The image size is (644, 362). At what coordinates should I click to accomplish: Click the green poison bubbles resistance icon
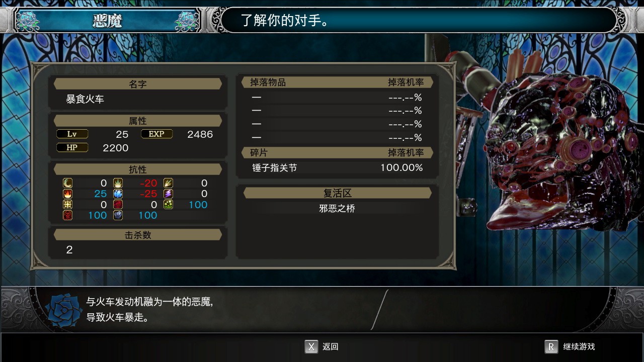[x=168, y=205]
